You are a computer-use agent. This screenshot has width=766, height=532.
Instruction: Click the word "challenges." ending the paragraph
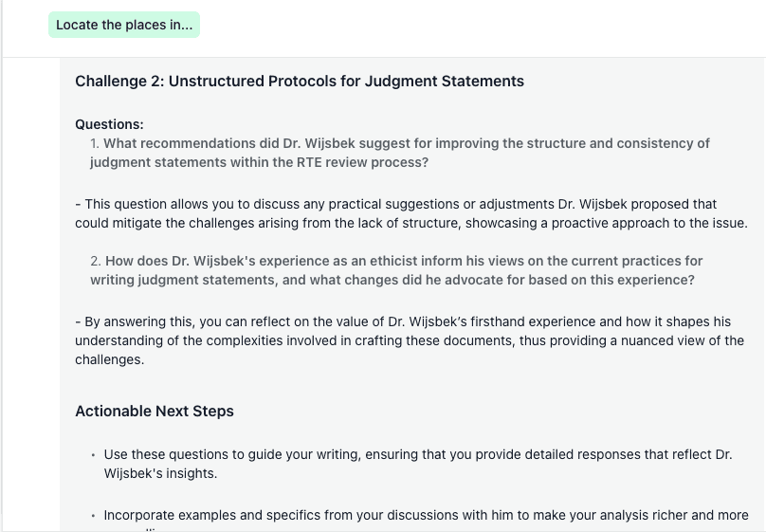[110, 360]
